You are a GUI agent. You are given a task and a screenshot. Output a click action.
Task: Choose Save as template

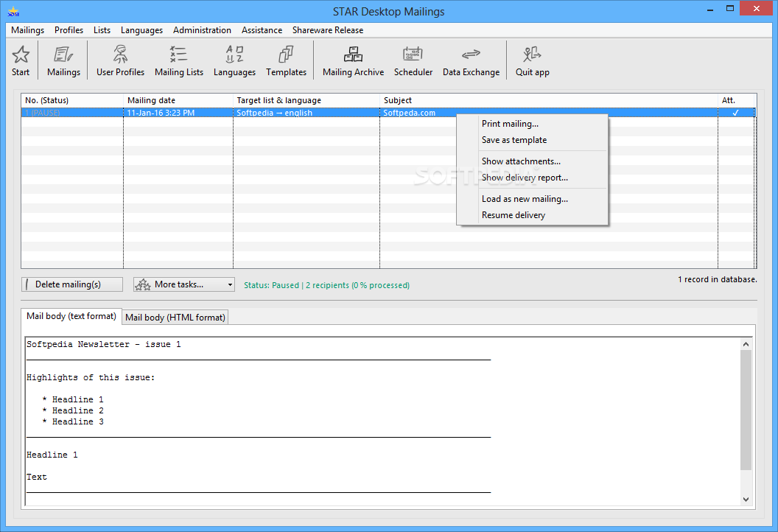pyautogui.click(x=533, y=141)
